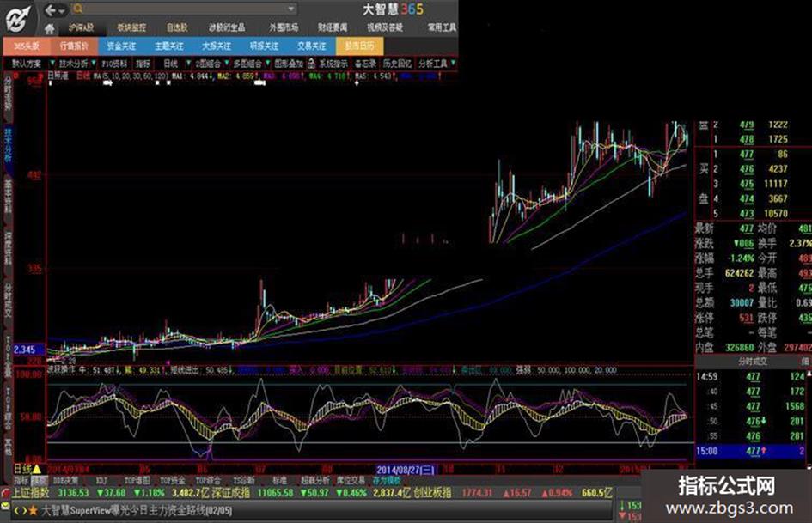
Task: Select the DDE决策 indicator tab
Action: tap(66, 481)
